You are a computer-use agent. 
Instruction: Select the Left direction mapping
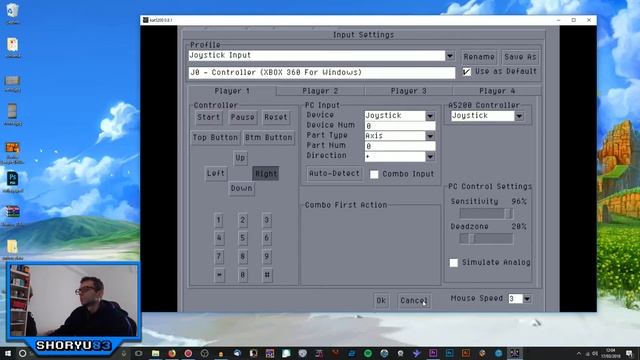point(216,173)
